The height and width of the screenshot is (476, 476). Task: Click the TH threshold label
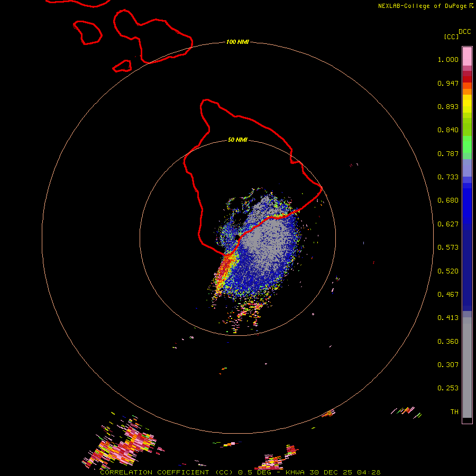[454, 412]
